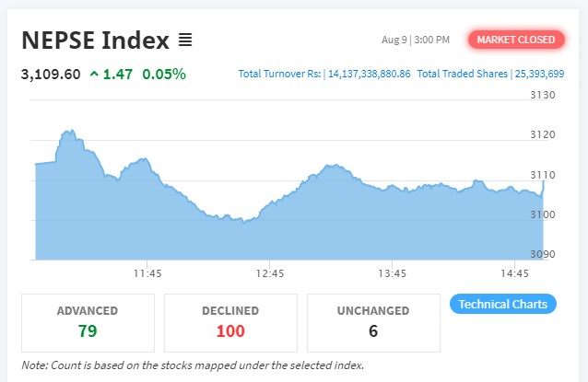
Task: Select the DECLINED 100 stocks card
Action: click(230, 321)
